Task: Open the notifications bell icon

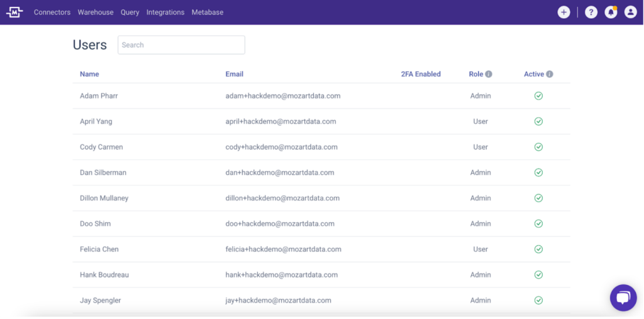Action: [x=611, y=13]
